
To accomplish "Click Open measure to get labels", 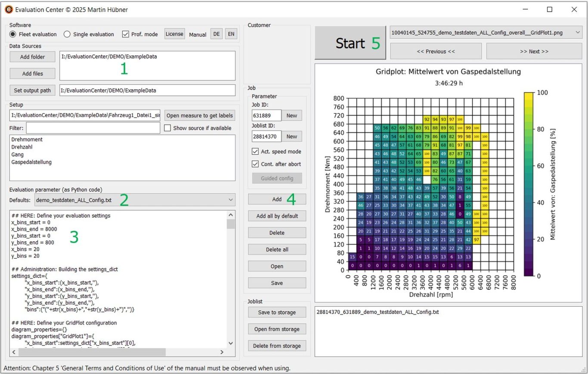I will (200, 115).
